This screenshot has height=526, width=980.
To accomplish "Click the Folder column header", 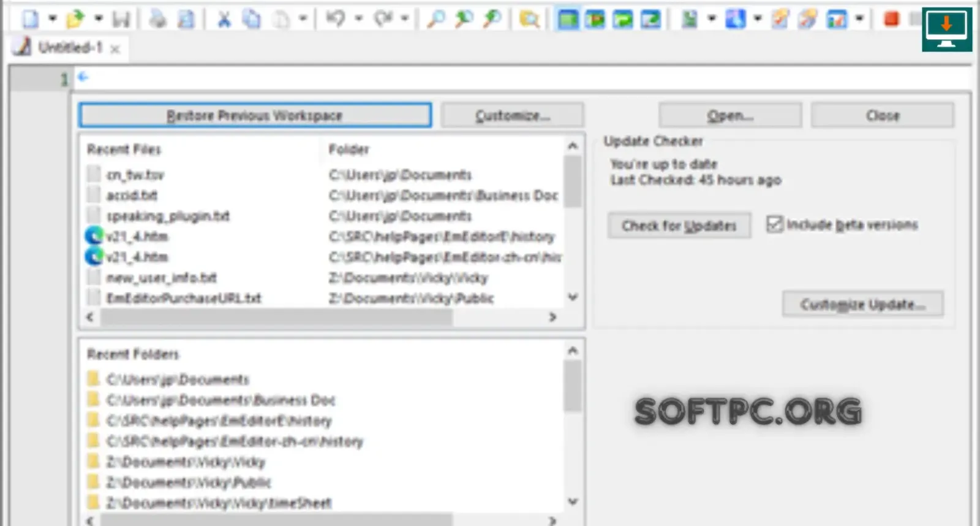I will pos(349,149).
